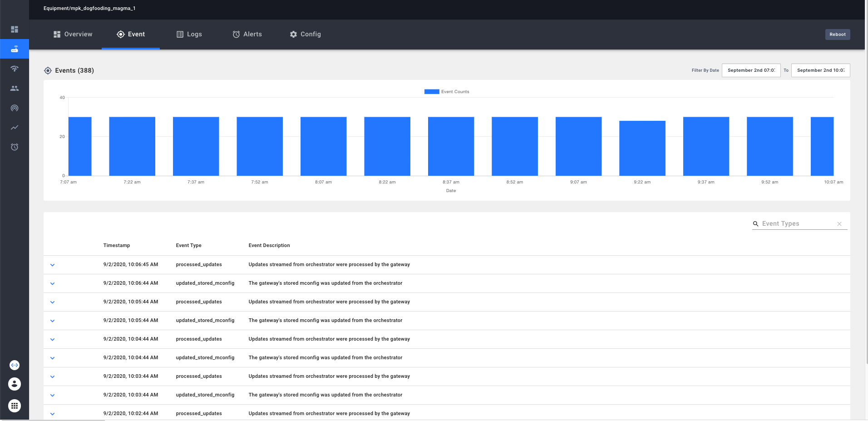
Task: Expand the 10:06:44 AM updated_stored_mconfig row
Action: point(53,284)
